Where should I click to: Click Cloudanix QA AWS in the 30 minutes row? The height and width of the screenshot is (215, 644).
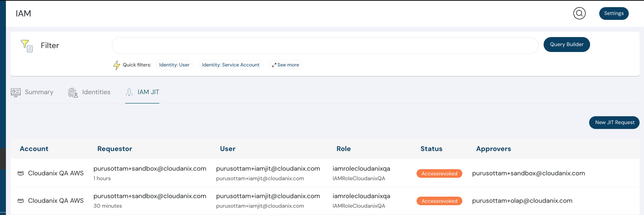pos(56,200)
